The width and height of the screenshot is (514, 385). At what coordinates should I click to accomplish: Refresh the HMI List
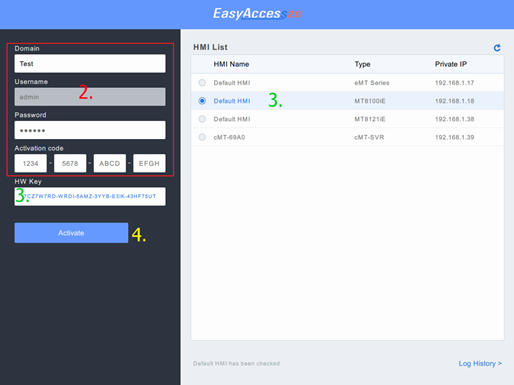tap(497, 48)
